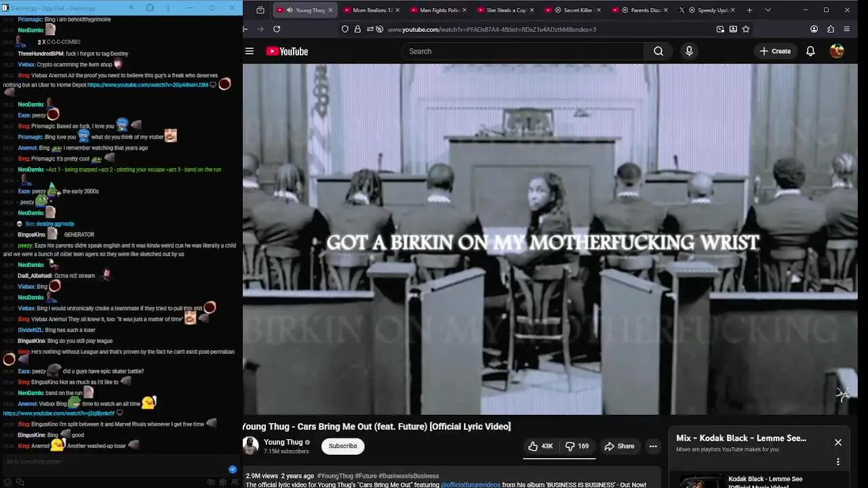Switch to the Speedy Upd X tab
Viewport: 868px width, 488px height.
click(707, 10)
